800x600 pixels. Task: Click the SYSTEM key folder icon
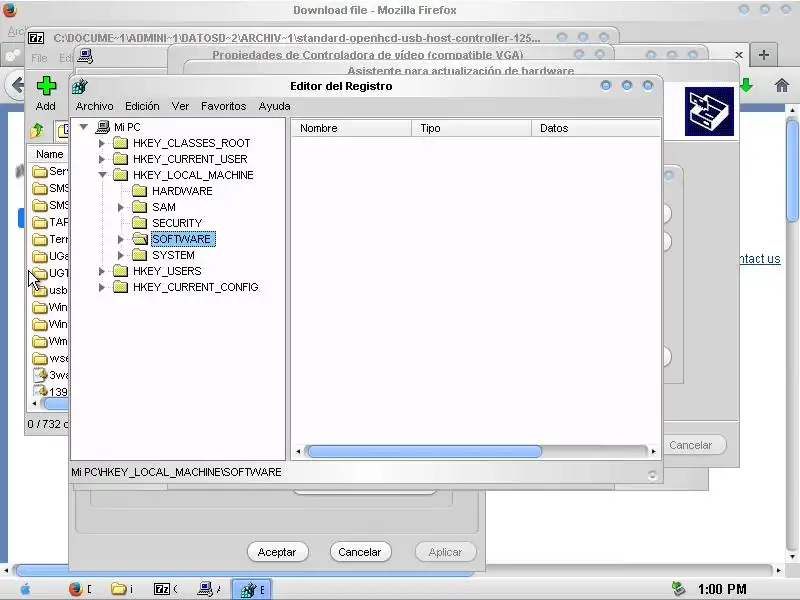pos(139,255)
